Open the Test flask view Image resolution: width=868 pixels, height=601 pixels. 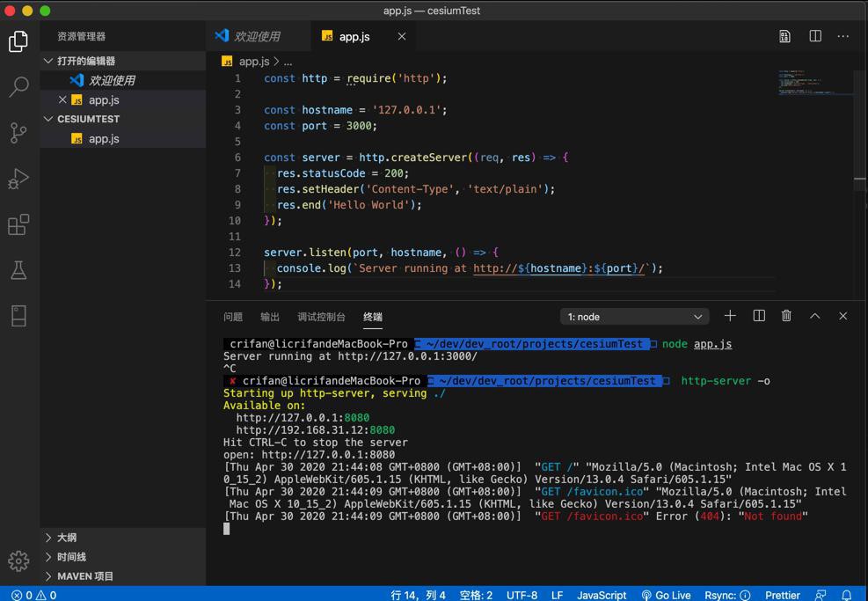coord(18,270)
